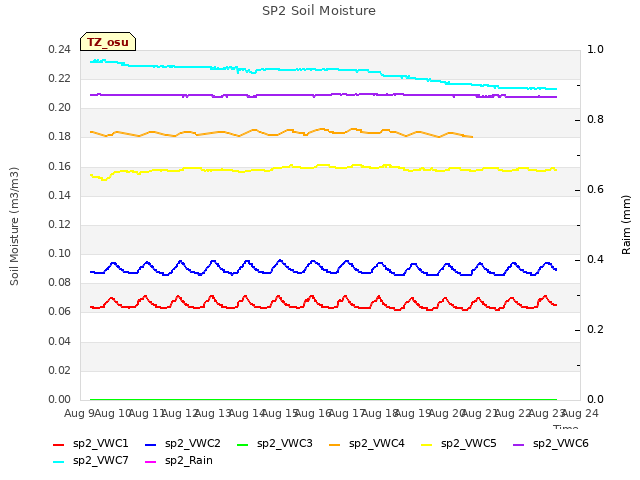Image resolution: width=640 pixels, height=480 pixels.
Task: Click the yellow sp2_VWC5 legend color marker
Action: point(427,444)
